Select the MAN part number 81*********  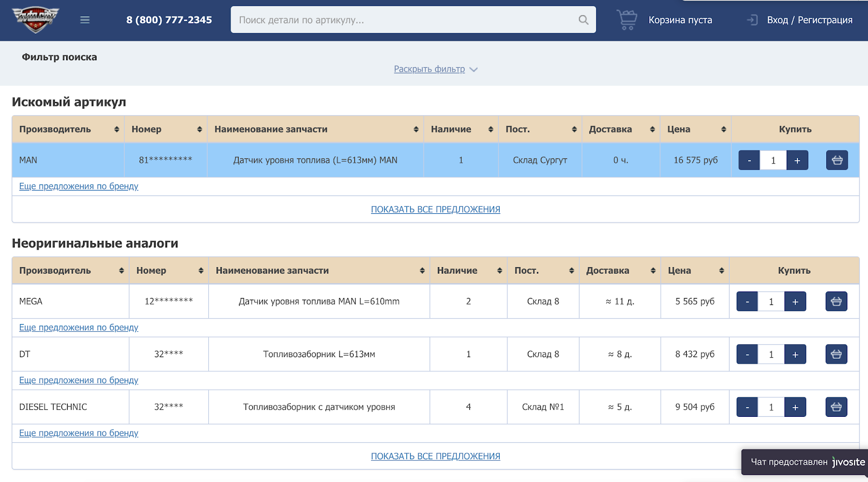click(165, 160)
